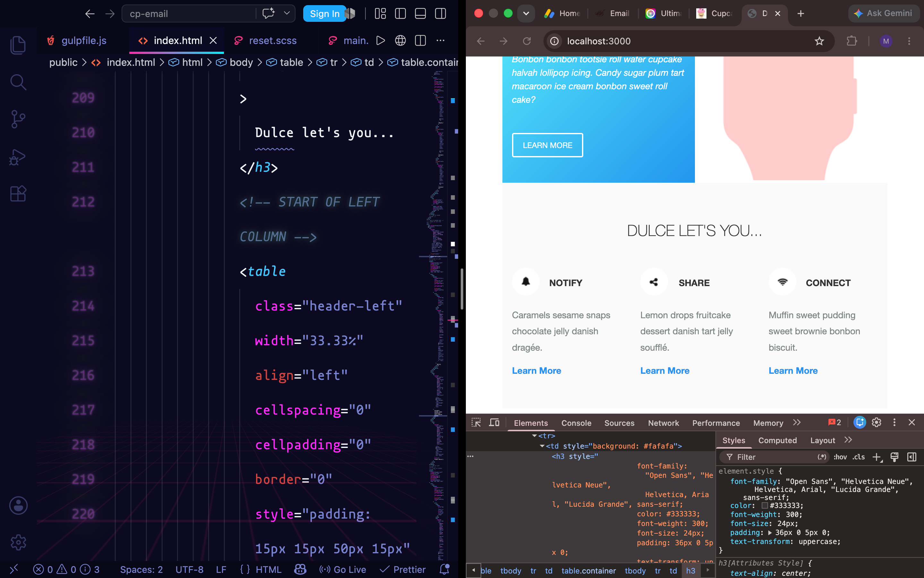Split the editor to the right
924x578 pixels.
pyautogui.click(x=420, y=40)
